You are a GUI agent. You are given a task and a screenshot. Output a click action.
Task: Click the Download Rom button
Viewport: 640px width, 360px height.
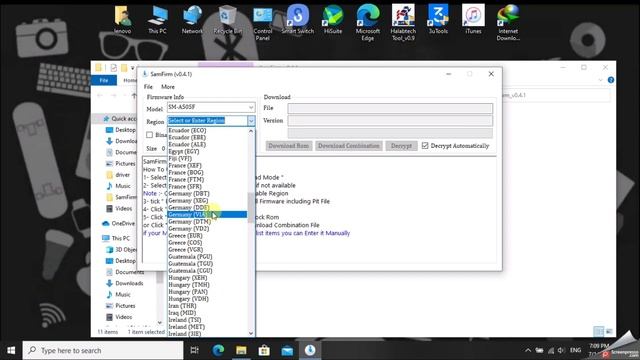[289, 146]
